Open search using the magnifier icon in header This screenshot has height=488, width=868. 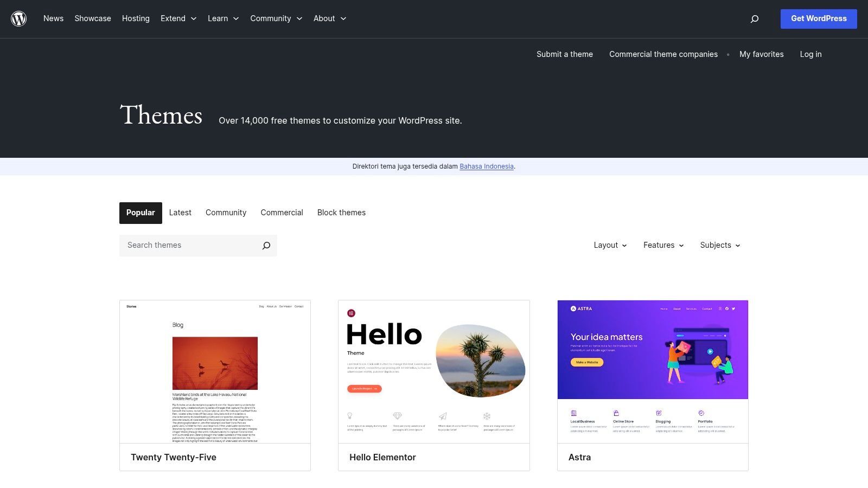pyautogui.click(x=754, y=18)
